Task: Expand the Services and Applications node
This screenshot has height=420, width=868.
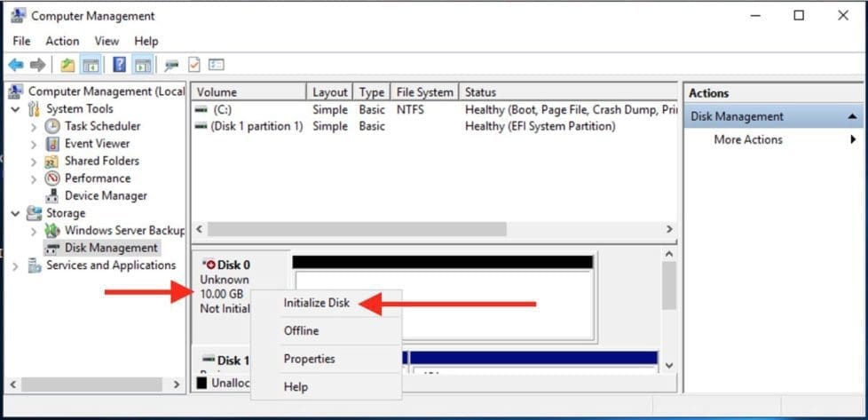Action: pyautogui.click(x=15, y=265)
